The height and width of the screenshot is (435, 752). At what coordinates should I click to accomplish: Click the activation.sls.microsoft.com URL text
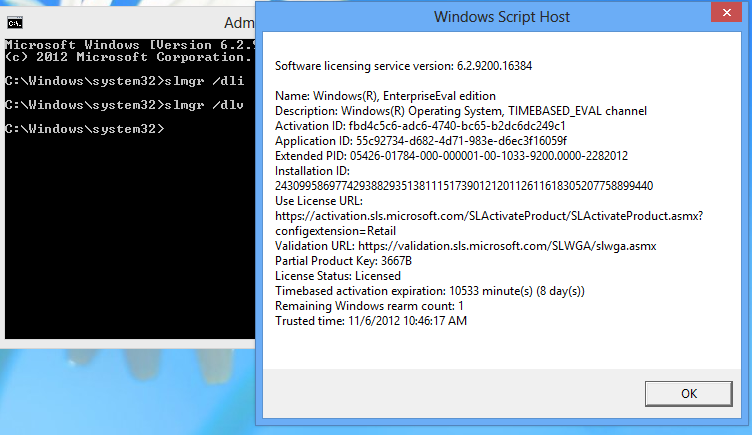[x=489, y=216]
